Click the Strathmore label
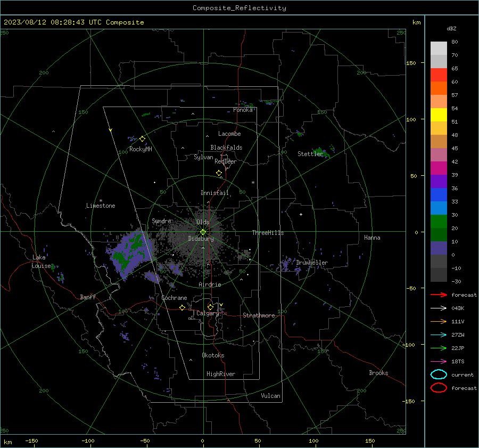 click(259, 315)
